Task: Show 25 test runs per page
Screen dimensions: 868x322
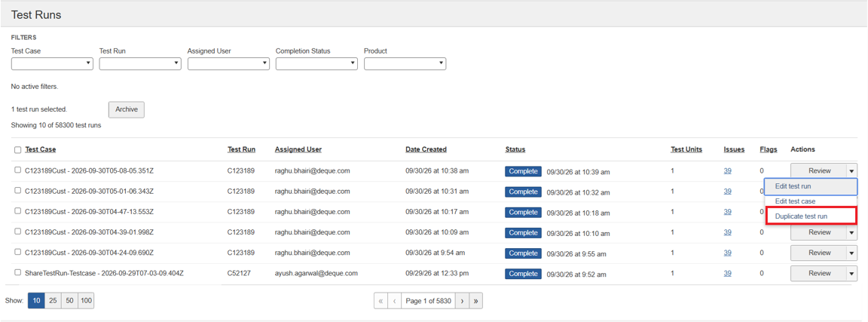Action: point(53,301)
